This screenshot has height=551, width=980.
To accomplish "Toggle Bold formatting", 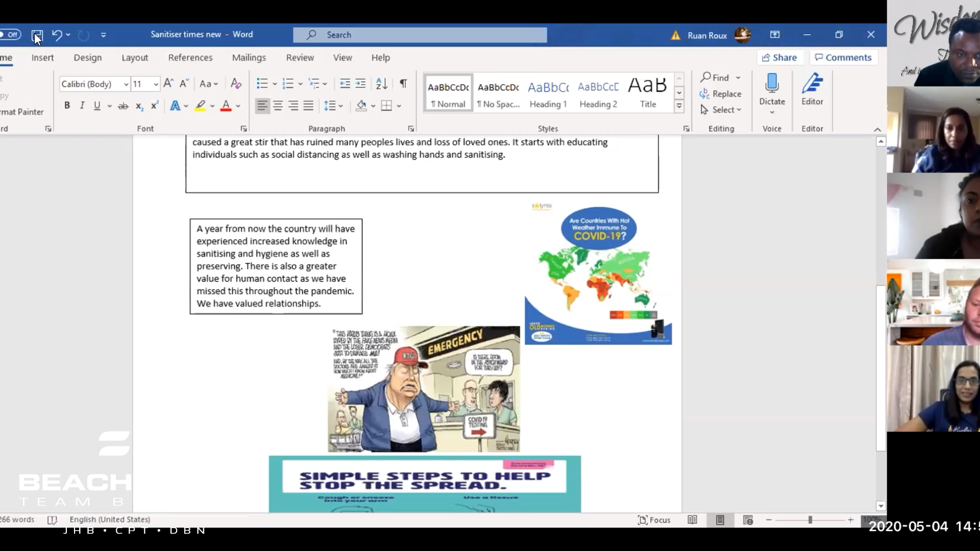I will coord(67,106).
